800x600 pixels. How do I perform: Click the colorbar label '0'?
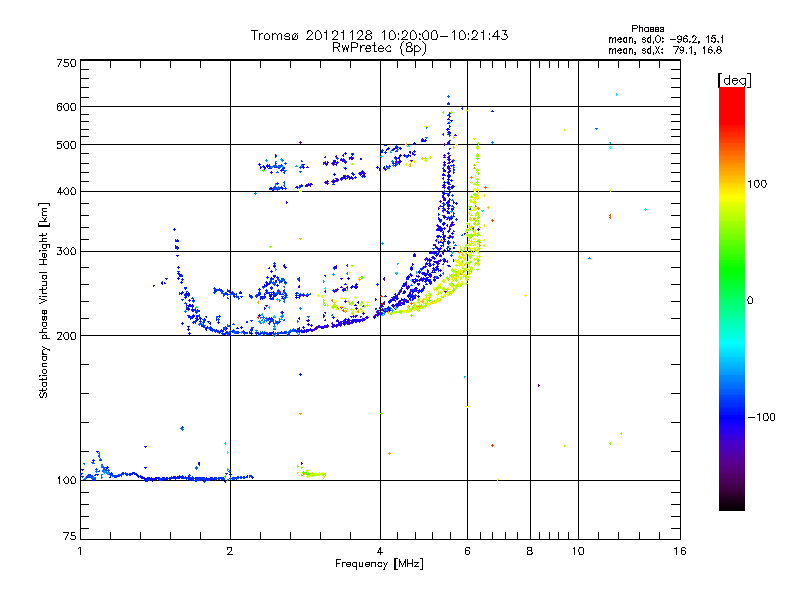tap(750, 301)
